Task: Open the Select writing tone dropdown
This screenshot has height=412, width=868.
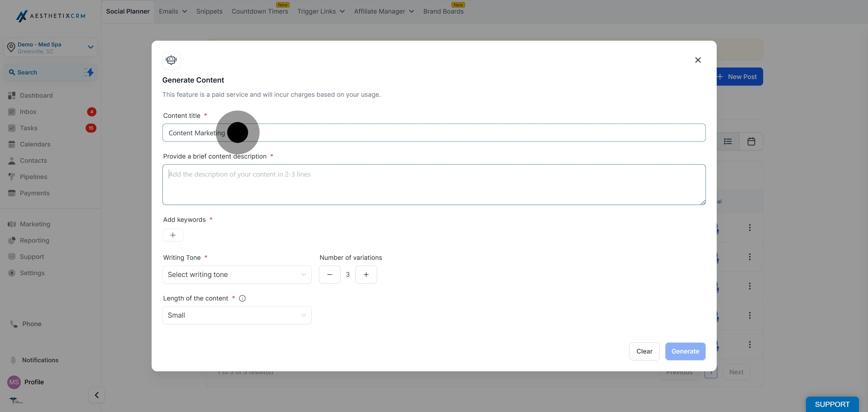Action: (237, 275)
